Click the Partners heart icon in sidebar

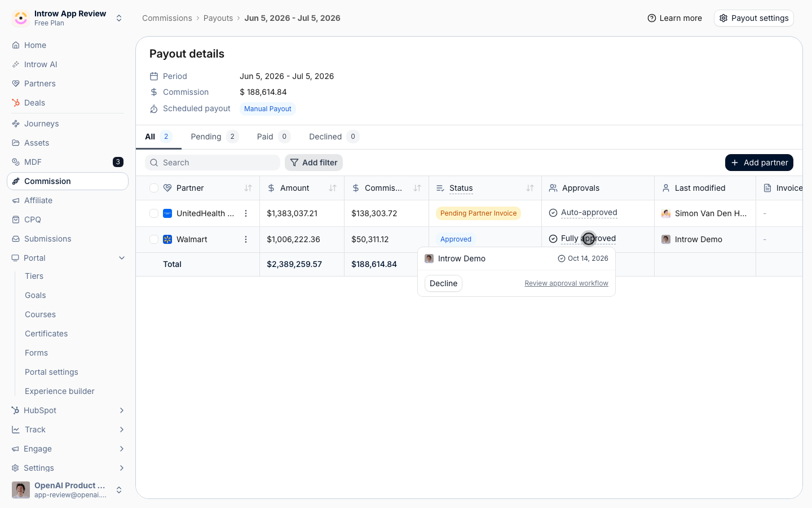click(16, 84)
